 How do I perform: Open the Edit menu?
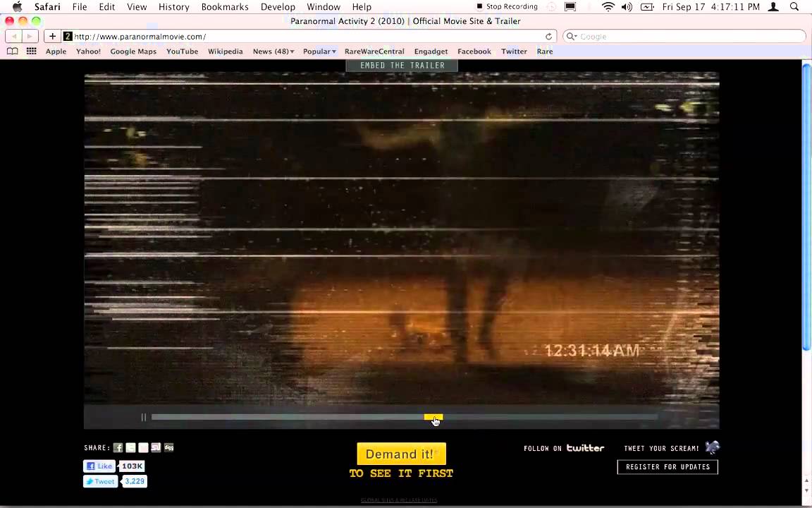[107, 7]
